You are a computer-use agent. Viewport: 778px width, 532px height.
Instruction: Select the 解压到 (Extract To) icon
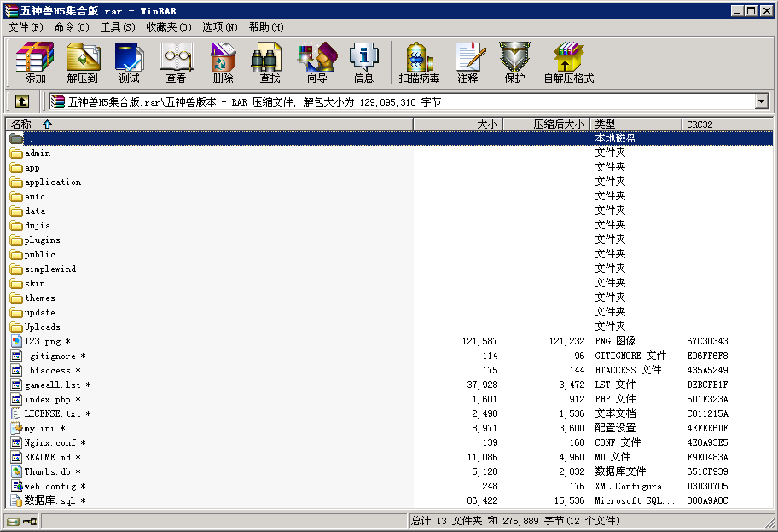coord(83,62)
